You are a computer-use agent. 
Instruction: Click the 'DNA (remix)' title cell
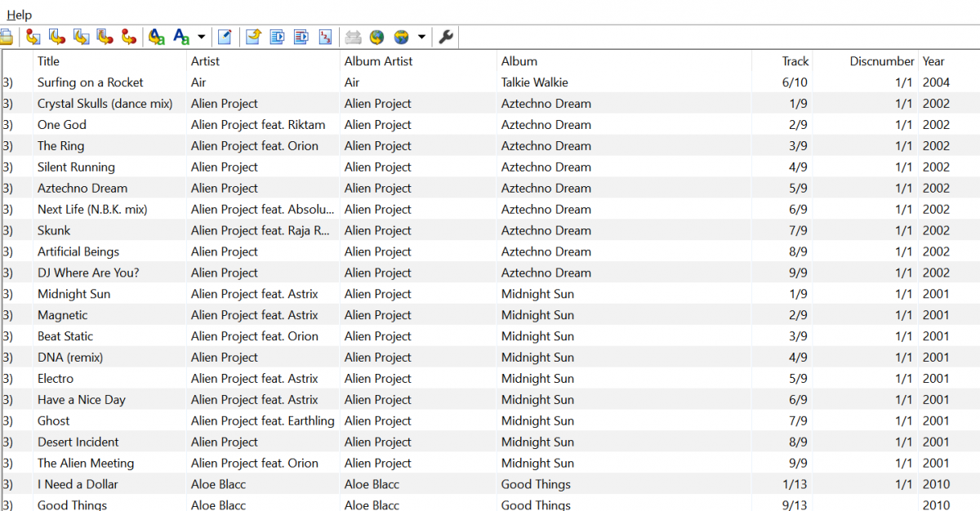70,358
